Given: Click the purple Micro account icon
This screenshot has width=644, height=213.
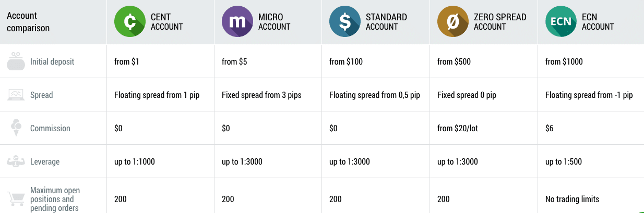Looking at the screenshot, I should point(237,21).
